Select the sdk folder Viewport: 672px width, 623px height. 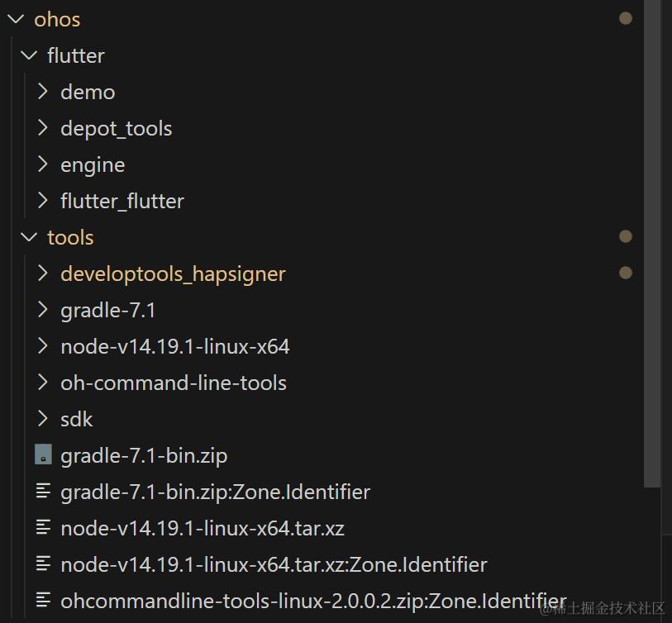(76, 419)
